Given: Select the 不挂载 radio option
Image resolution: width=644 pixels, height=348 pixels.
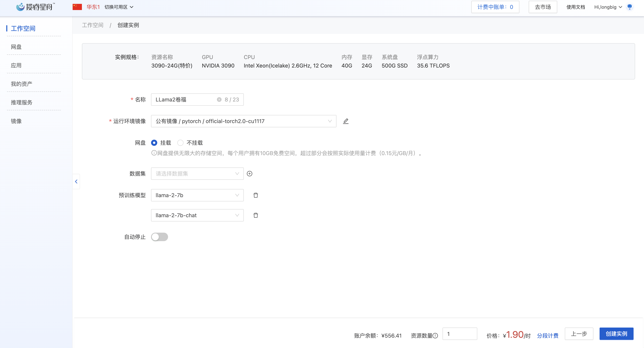Looking at the screenshot, I should pyautogui.click(x=180, y=143).
